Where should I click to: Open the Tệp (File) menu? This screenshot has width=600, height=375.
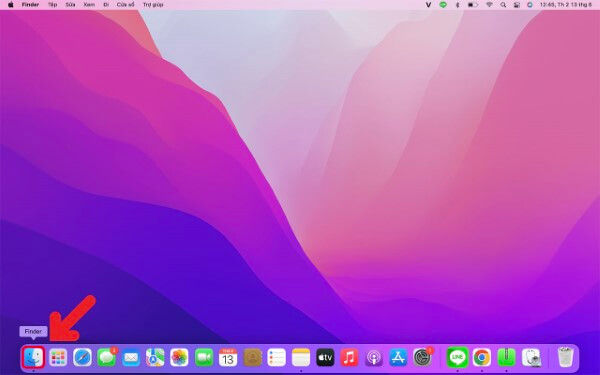[52, 5]
